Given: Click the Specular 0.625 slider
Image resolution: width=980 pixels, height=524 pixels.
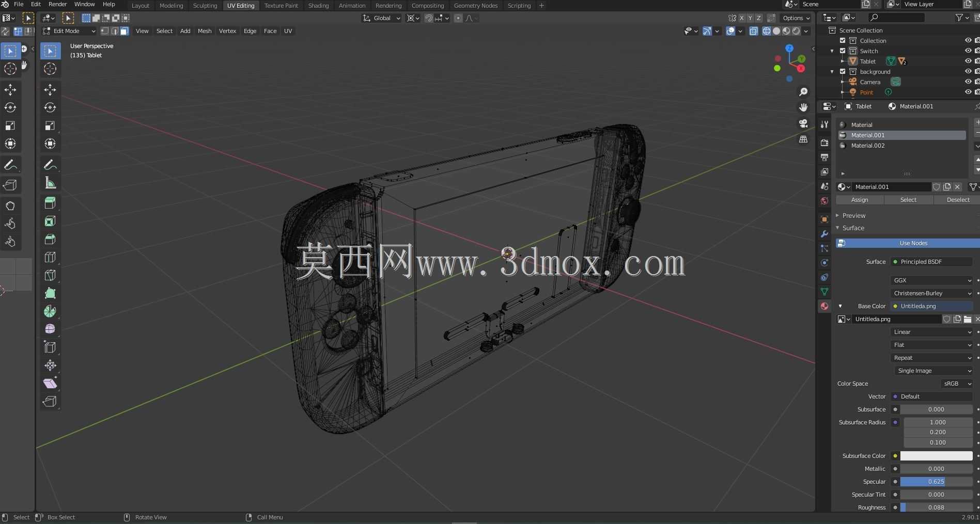Looking at the screenshot, I should pos(936,482).
